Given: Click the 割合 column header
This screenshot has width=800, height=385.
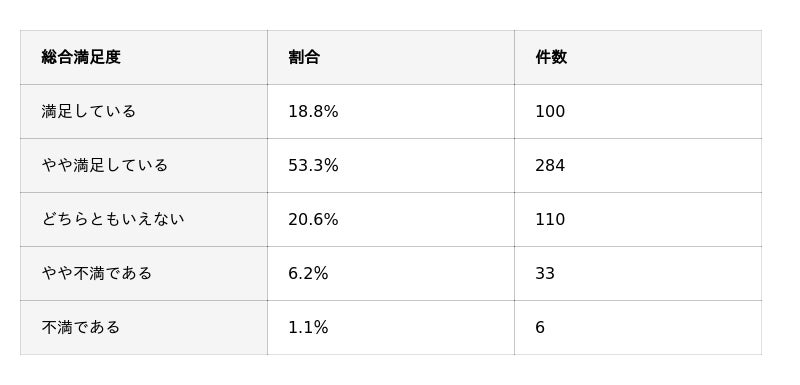Looking at the screenshot, I should coord(391,57).
